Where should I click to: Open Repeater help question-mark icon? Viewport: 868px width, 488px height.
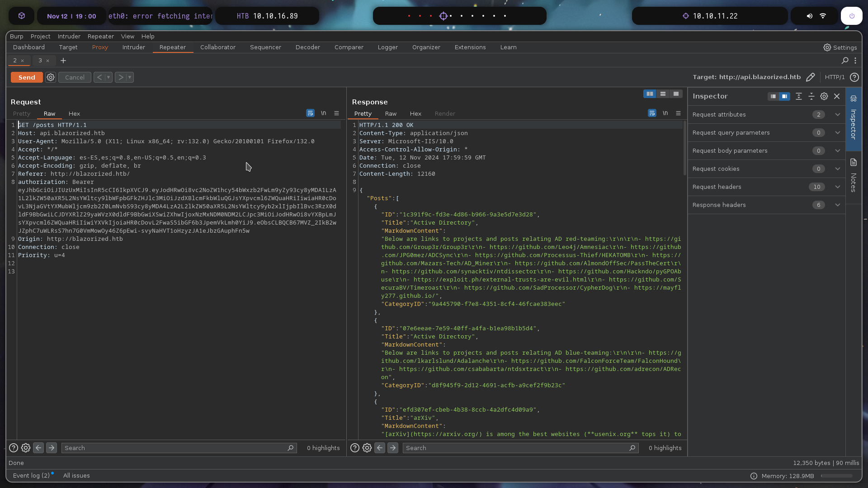click(854, 77)
